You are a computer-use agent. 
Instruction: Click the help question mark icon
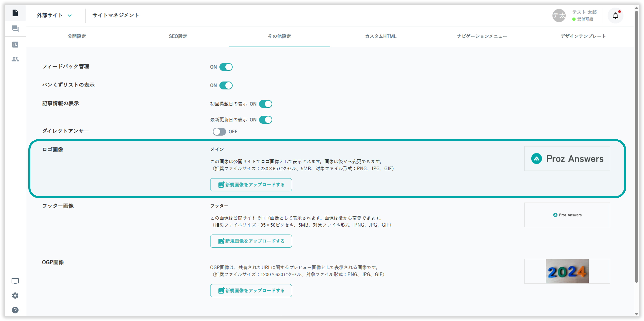15,310
